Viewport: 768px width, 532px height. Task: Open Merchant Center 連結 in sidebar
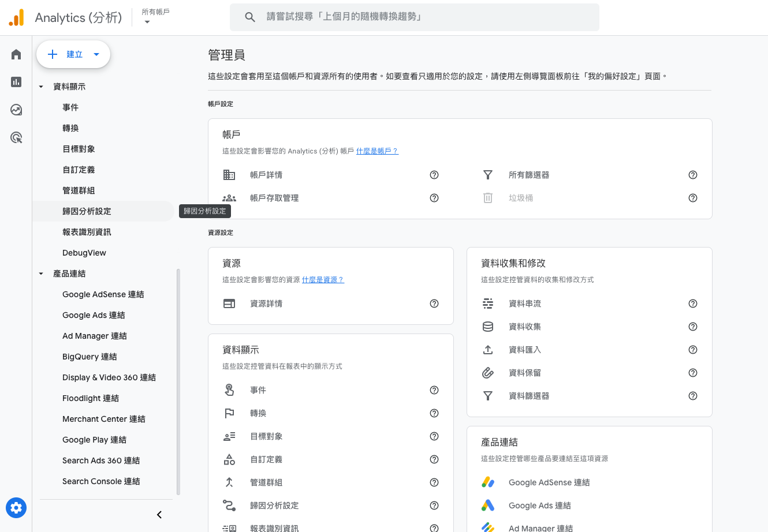[103, 419]
